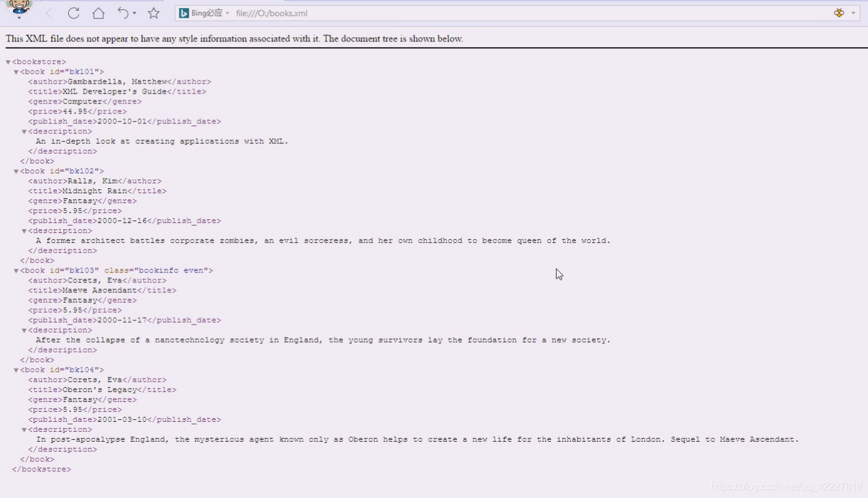This screenshot has width=868, height=498.
Task: Click the author Ralls, Kim line
Action: (x=95, y=181)
